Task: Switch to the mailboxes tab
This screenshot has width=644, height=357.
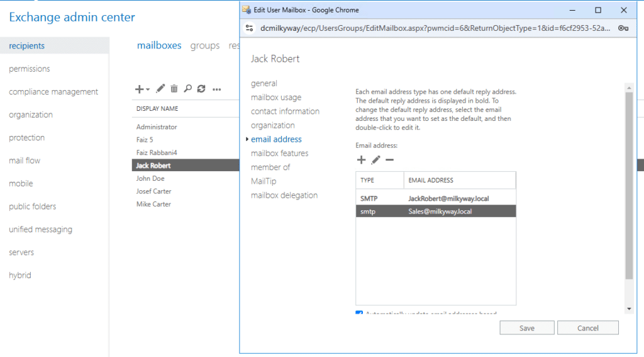Action: tap(159, 45)
